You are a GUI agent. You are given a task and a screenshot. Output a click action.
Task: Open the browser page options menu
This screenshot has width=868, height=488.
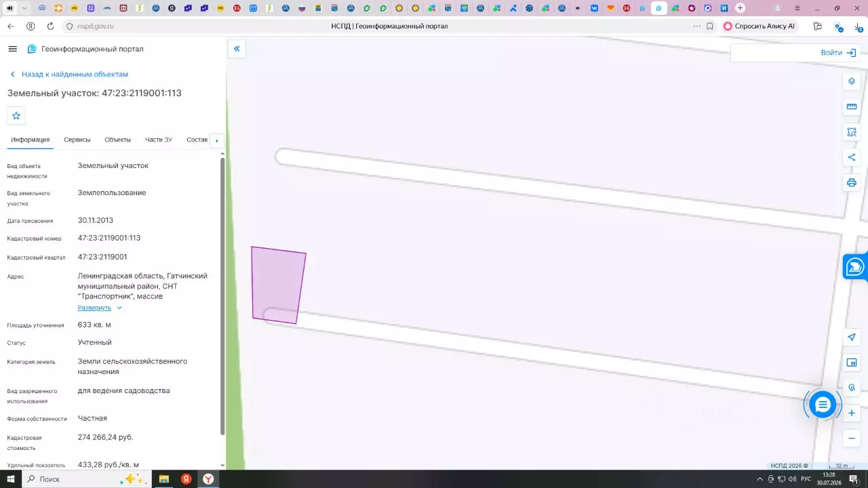coord(696,26)
